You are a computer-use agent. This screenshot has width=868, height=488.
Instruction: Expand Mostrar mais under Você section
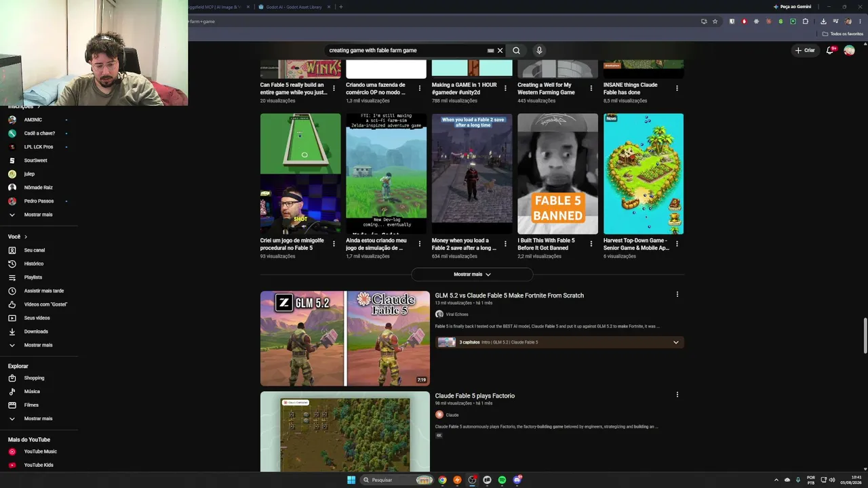(39, 345)
